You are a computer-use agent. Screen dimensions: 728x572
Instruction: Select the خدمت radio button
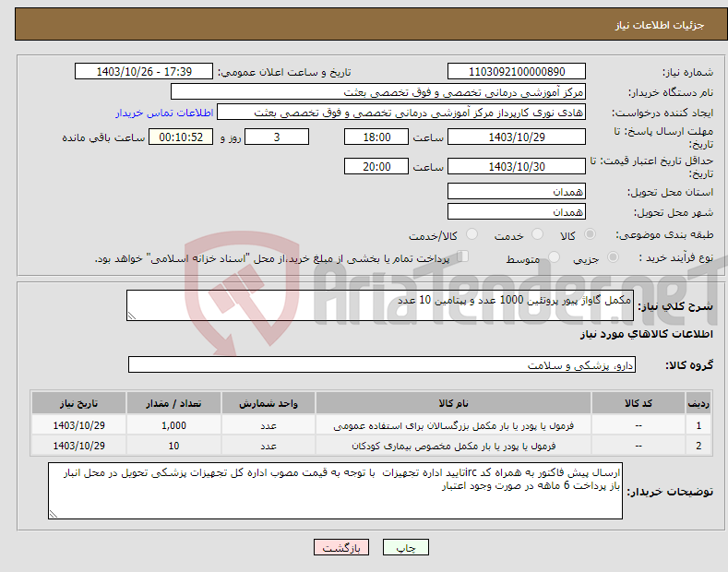537,234
